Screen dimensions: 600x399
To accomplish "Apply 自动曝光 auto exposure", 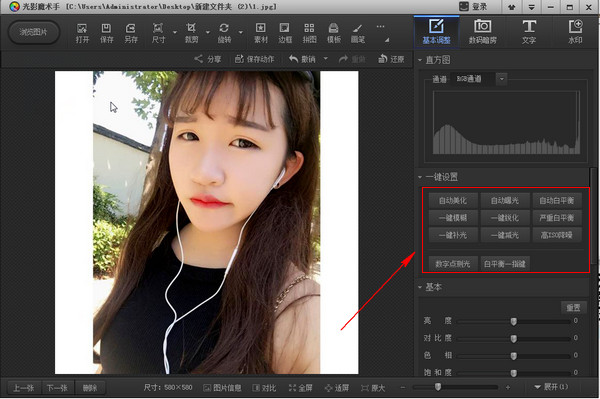I will point(505,200).
